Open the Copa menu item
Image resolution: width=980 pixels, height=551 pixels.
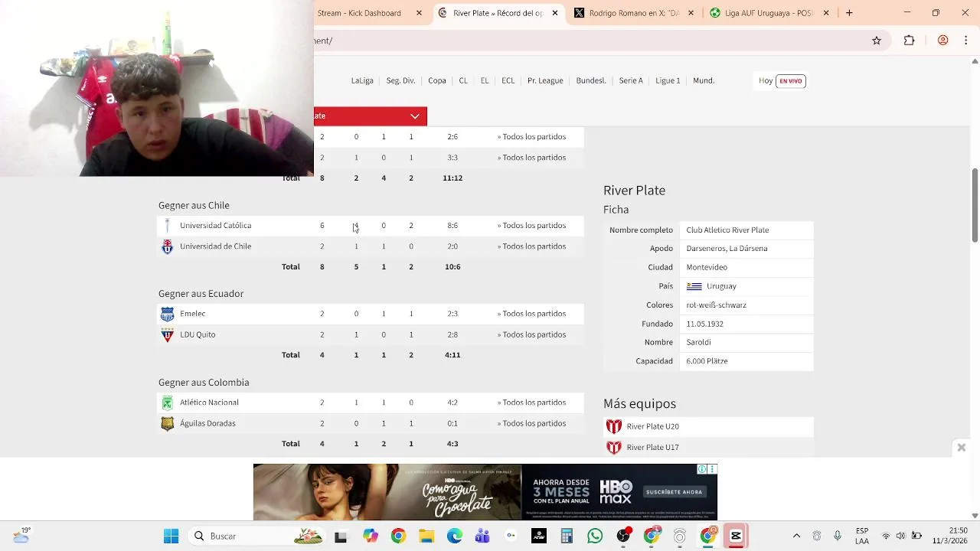pos(437,81)
